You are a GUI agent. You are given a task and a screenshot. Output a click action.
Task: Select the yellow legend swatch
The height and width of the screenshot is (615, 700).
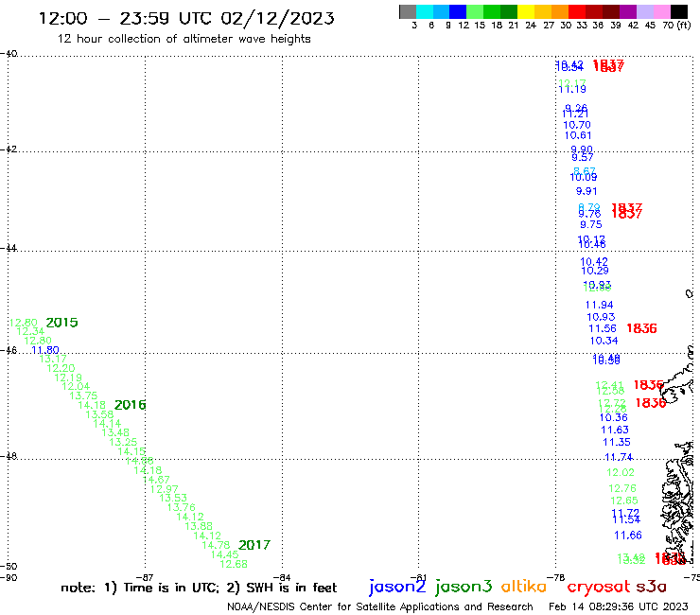click(x=526, y=11)
